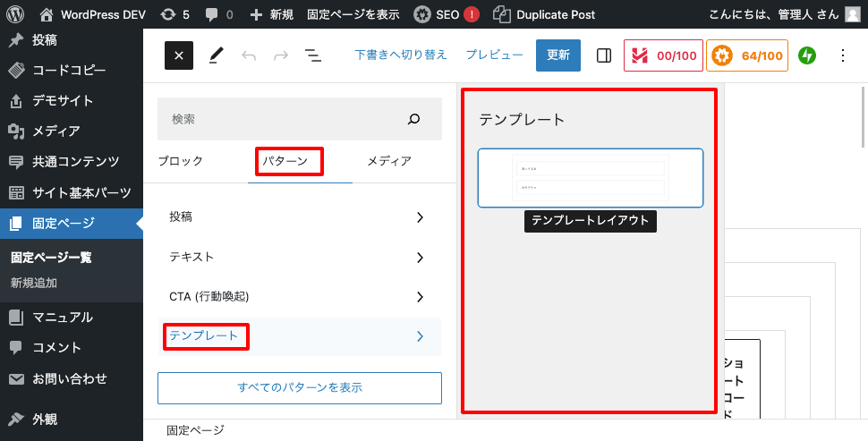
Task: Open the three-dot options menu
Action: tap(841, 55)
